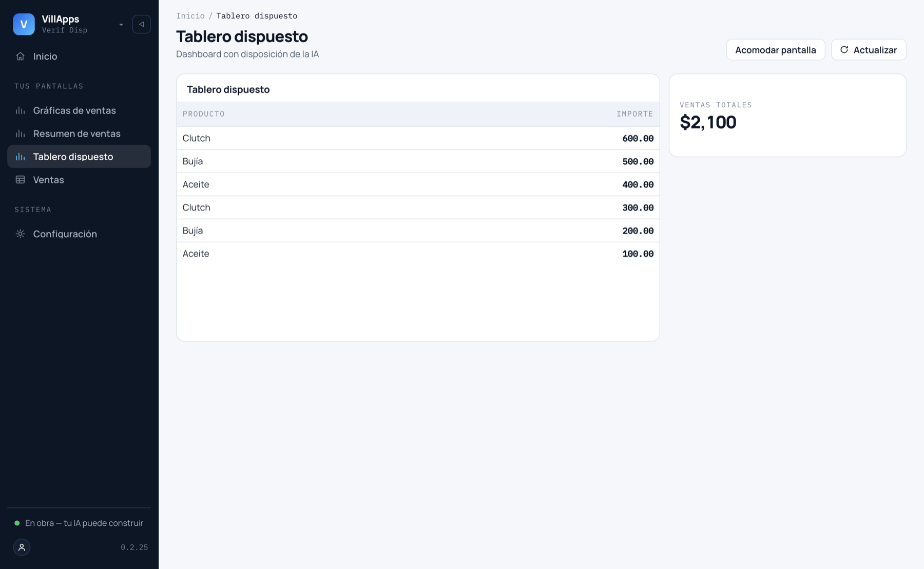This screenshot has width=924, height=569.
Task: Select the Clutch 600.00 table row
Action: (x=418, y=138)
